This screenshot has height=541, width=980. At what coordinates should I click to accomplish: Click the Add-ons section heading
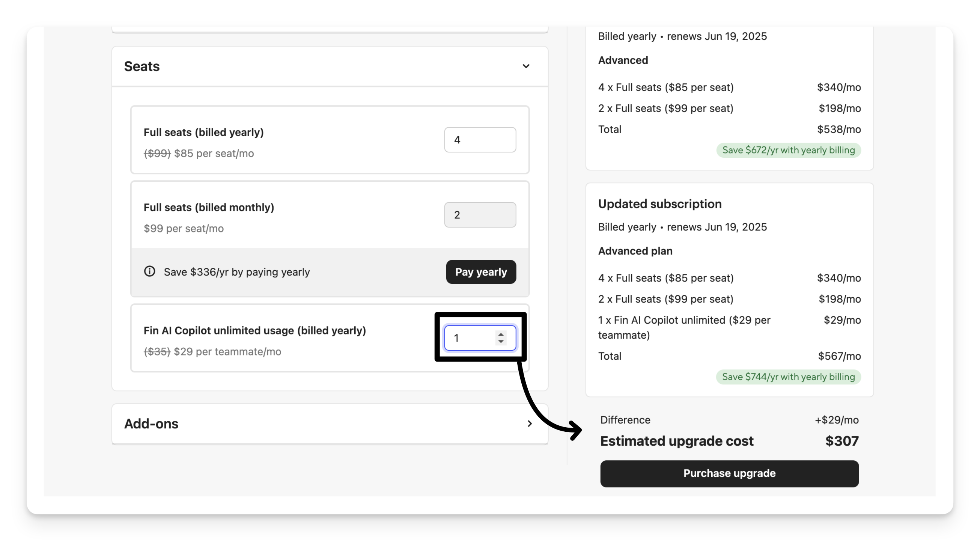(x=151, y=423)
